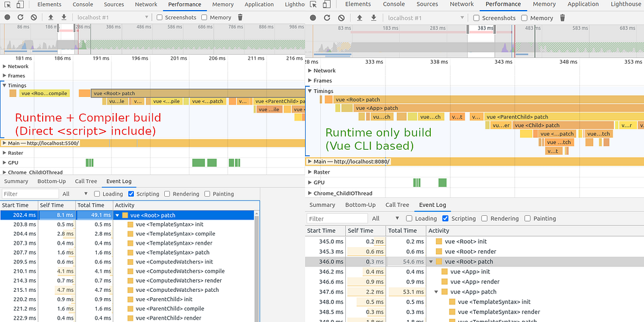Image resolution: width=644 pixels, height=322 pixels.
Task: Enable Memory checkbox in left panel toolbar
Action: coord(204,17)
